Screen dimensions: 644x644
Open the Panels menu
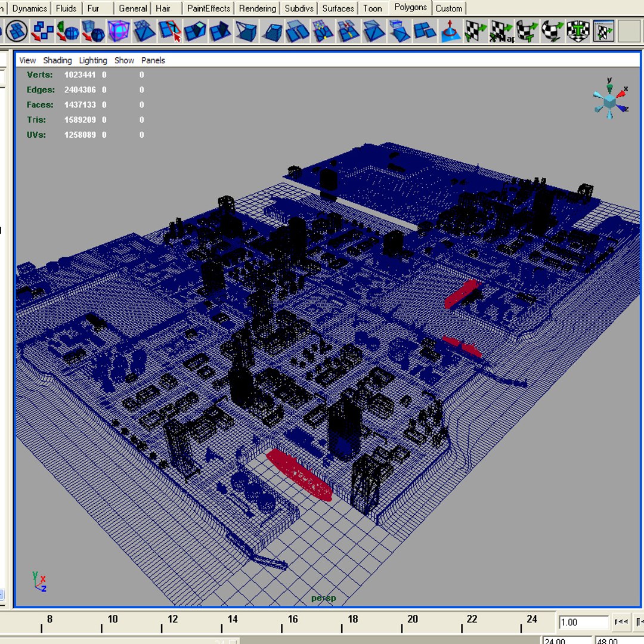click(153, 60)
